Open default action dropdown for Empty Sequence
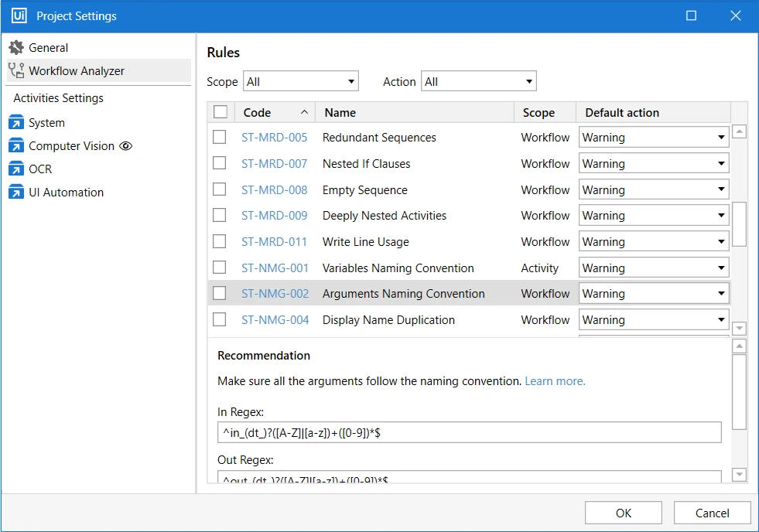Viewport: 759px width, 532px height. [654, 189]
